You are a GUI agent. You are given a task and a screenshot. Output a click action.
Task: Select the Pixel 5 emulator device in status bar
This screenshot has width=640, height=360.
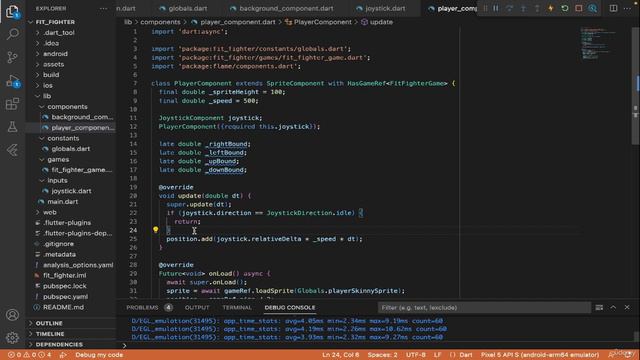[x=540, y=355]
